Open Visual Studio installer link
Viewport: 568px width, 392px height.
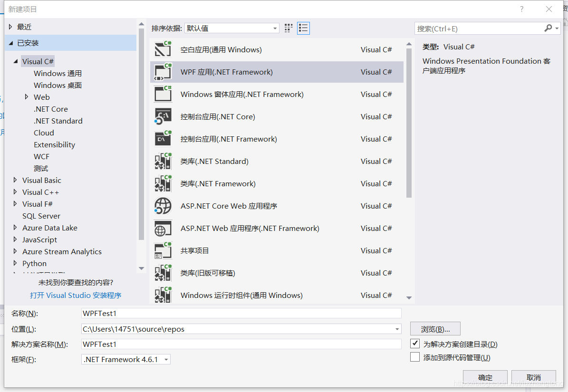[x=76, y=296]
